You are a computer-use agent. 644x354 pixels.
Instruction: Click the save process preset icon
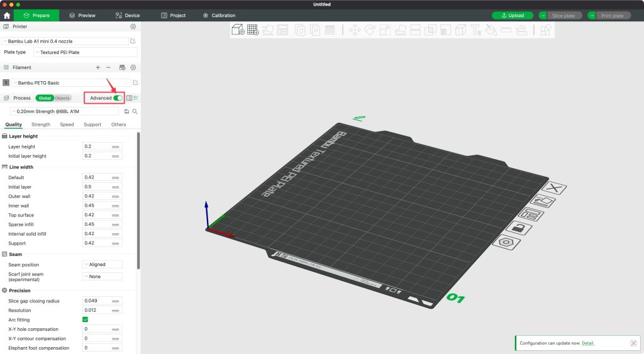point(126,111)
